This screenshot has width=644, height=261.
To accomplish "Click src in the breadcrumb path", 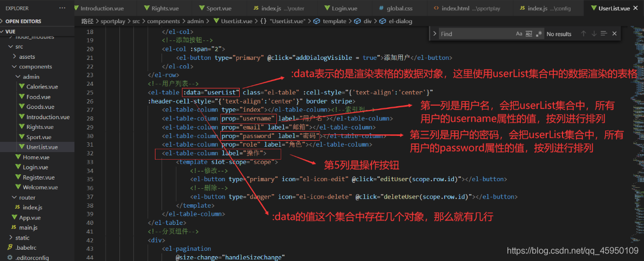I will click(x=136, y=22).
